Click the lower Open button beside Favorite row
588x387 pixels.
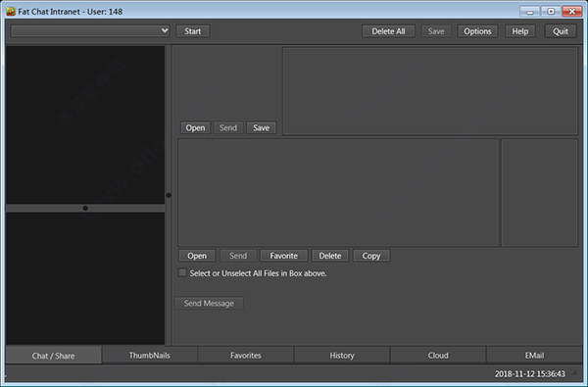(x=197, y=256)
